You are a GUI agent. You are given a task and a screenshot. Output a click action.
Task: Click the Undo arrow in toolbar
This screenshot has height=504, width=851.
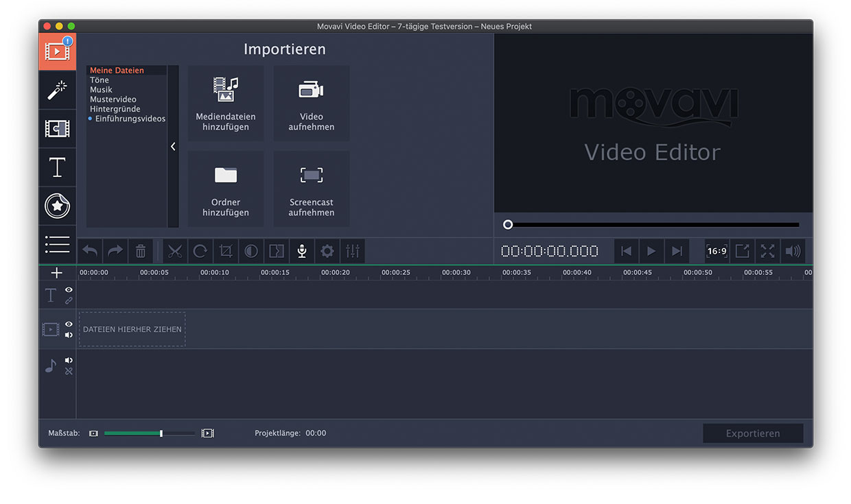(90, 251)
